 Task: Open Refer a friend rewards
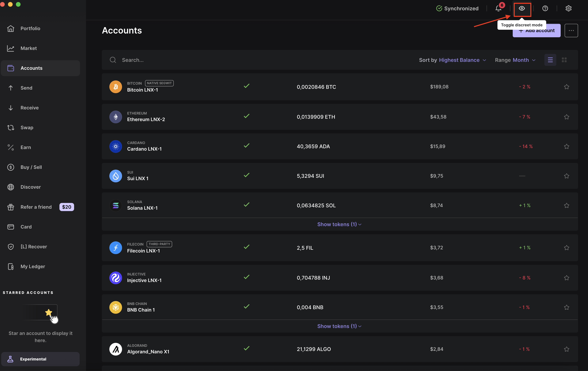click(36, 207)
